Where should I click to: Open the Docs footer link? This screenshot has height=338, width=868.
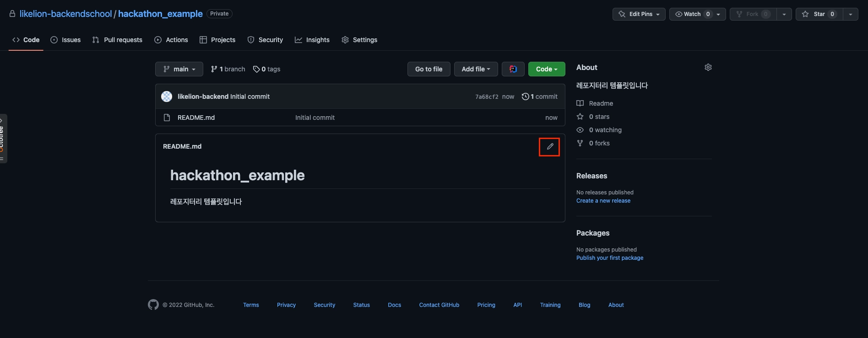tap(395, 305)
